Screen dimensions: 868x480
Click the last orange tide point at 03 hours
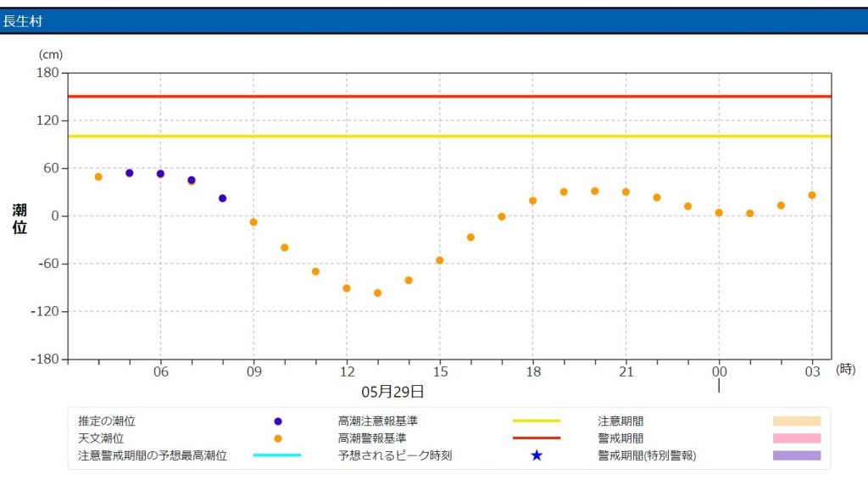(x=811, y=195)
